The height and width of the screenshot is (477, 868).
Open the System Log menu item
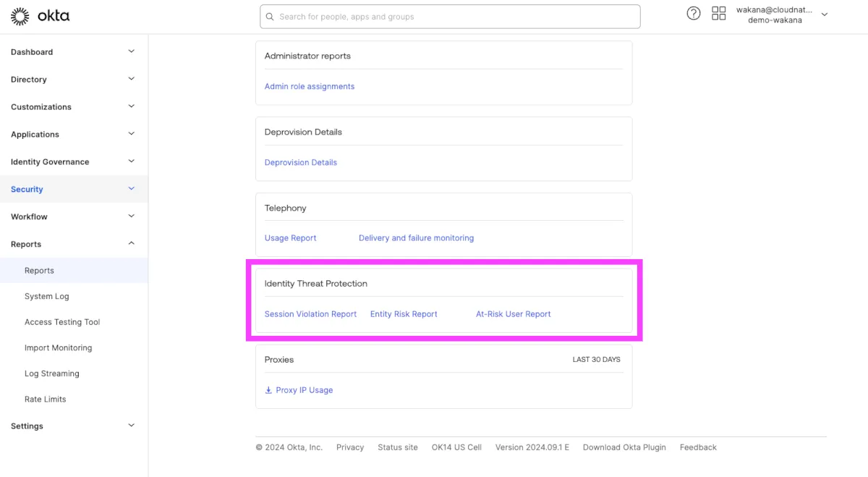coord(46,296)
